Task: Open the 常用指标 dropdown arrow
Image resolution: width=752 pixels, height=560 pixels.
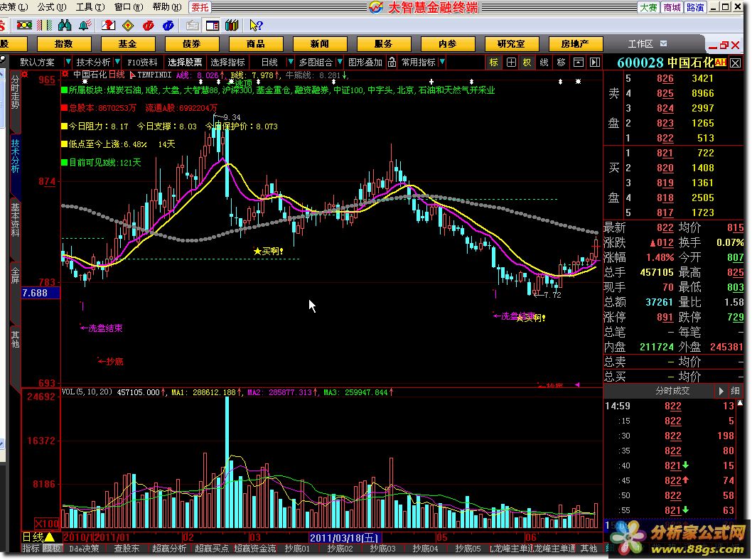Action: pyautogui.click(x=442, y=62)
